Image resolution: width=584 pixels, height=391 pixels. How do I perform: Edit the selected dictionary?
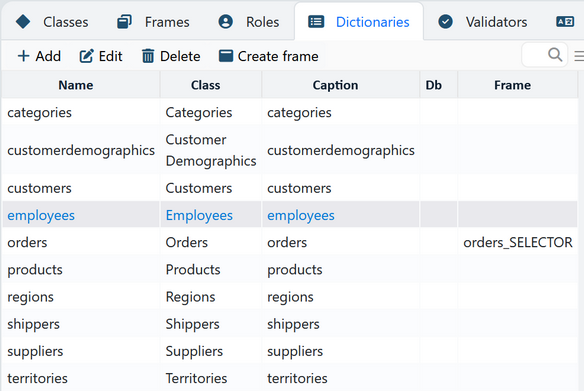point(101,56)
